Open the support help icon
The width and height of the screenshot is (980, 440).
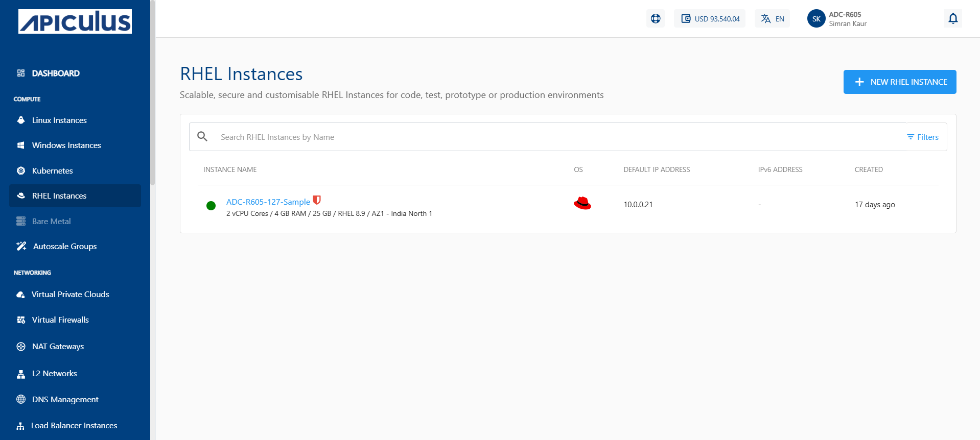pos(656,19)
